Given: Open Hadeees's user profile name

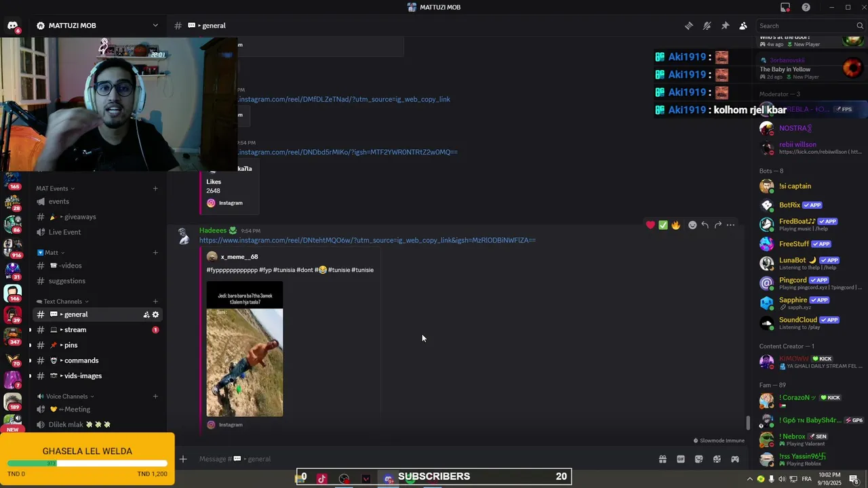Looking at the screenshot, I should [213, 230].
